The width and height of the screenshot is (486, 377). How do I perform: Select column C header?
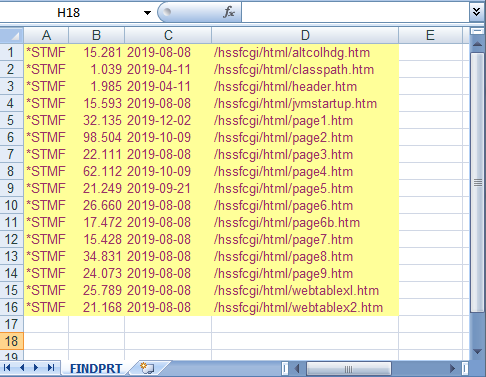[168, 35]
